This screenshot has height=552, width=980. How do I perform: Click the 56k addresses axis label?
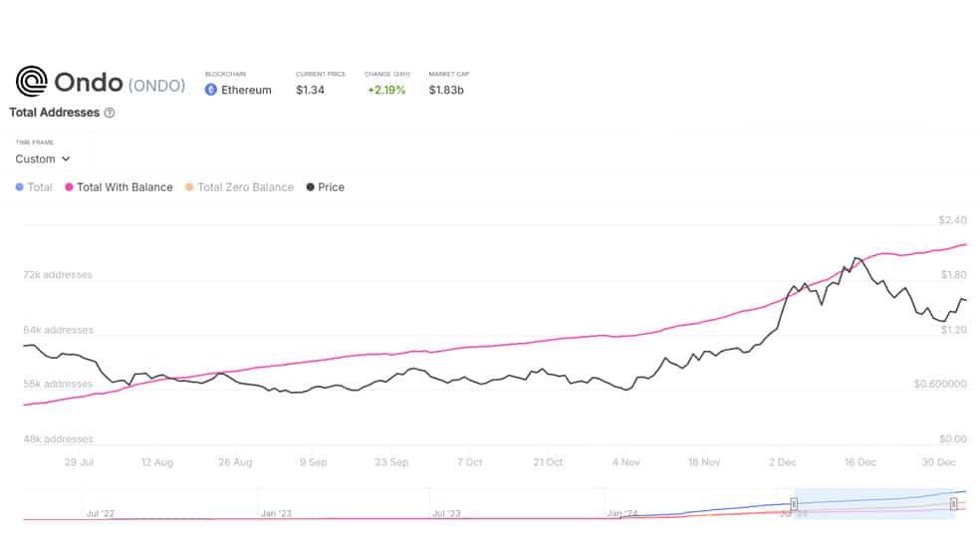point(58,384)
